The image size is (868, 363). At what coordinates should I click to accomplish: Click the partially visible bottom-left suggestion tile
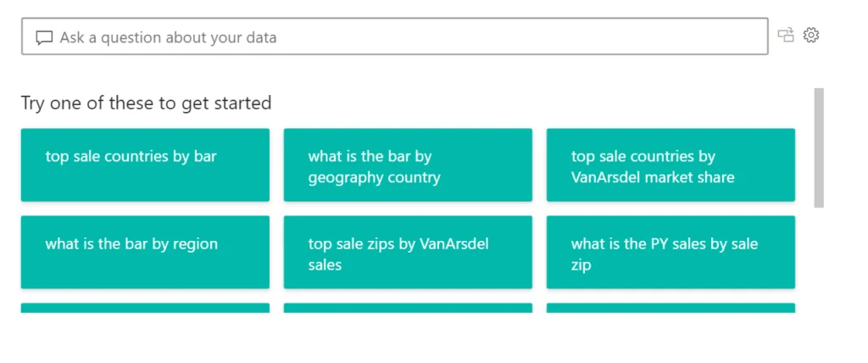(x=145, y=308)
